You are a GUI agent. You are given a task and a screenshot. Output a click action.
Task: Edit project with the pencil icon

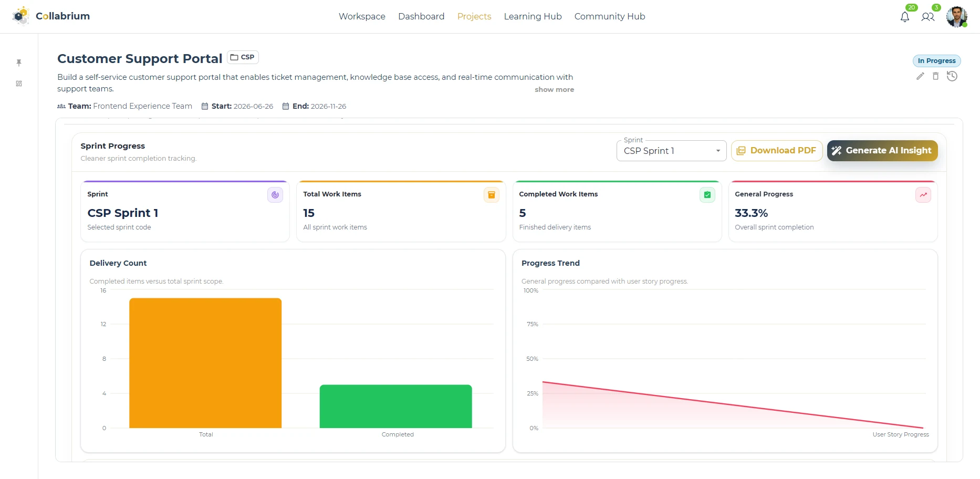tap(920, 76)
